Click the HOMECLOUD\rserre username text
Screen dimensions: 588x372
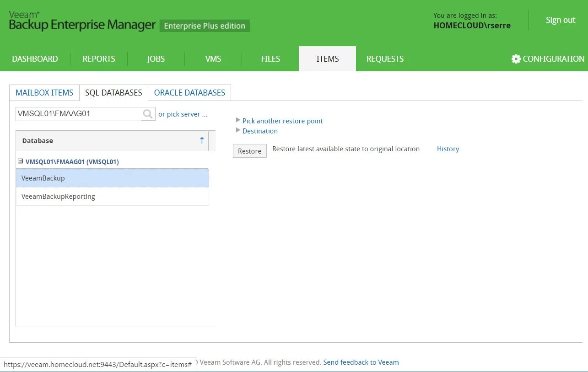click(472, 26)
